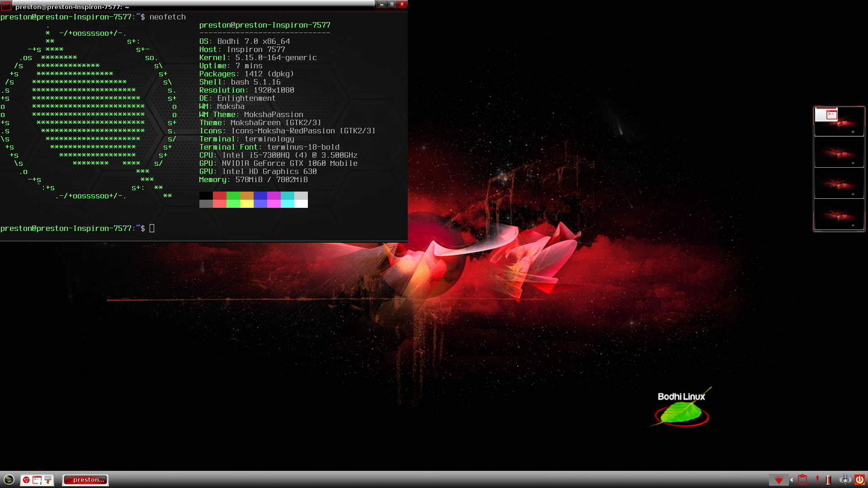Launch Terminology from the taskbar launcher
This screenshot has height=488, width=868.
point(37,480)
